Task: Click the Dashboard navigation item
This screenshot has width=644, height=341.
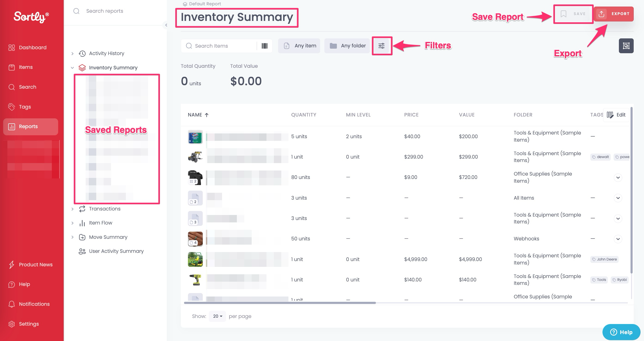Action: tap(32, 48)
